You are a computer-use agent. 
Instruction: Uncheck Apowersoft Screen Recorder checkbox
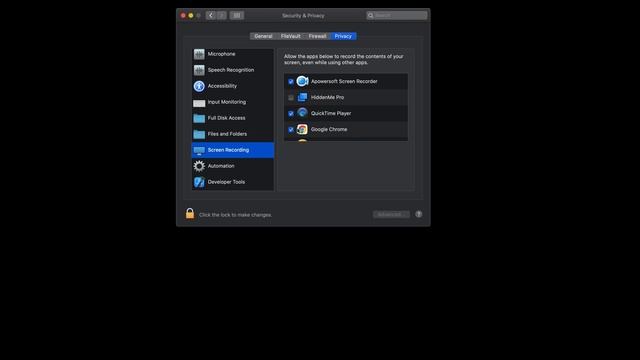tap(291, 82)
